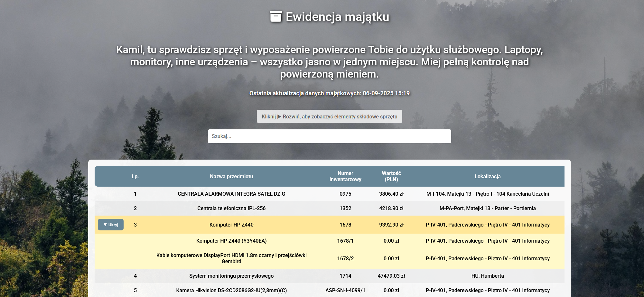This screenshot has width=644, height=297.
Task: Click the Ewidencja majątku page title
Action: [337, 17]
